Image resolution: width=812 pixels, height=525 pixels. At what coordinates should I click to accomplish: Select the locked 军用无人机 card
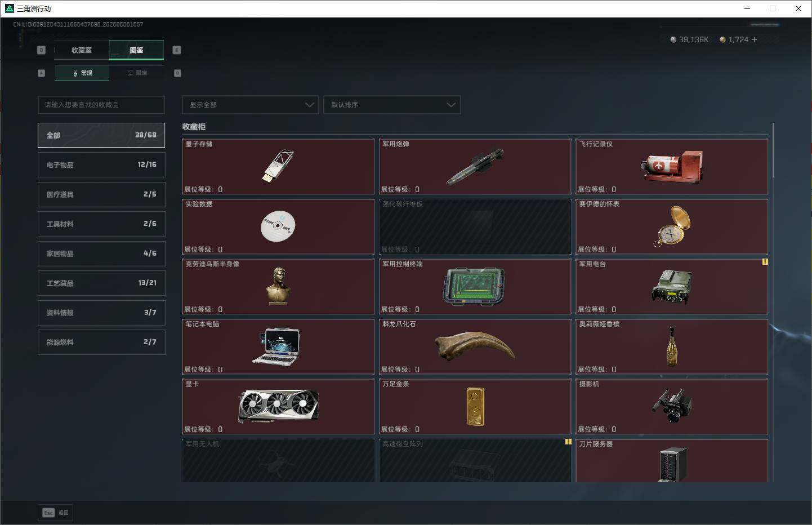[278, 461]
